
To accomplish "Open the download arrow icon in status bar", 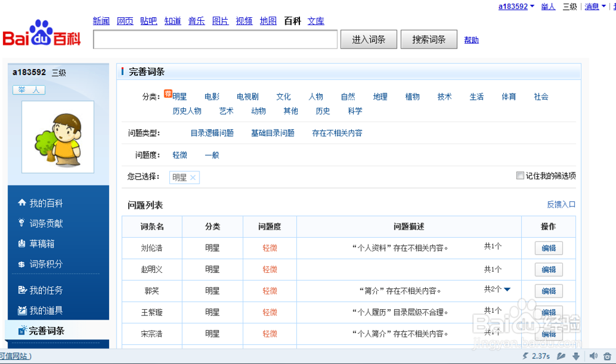I will point(576,356).
